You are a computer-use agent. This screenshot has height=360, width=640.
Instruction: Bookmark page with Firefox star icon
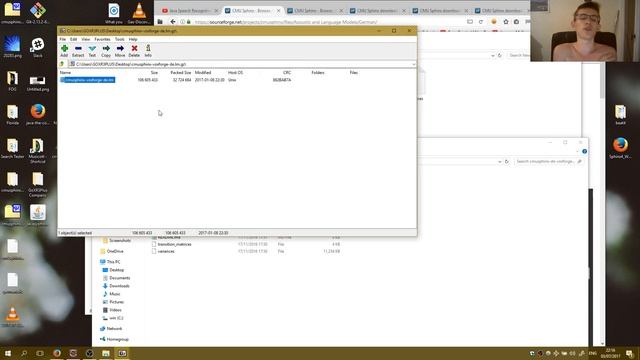506,22
